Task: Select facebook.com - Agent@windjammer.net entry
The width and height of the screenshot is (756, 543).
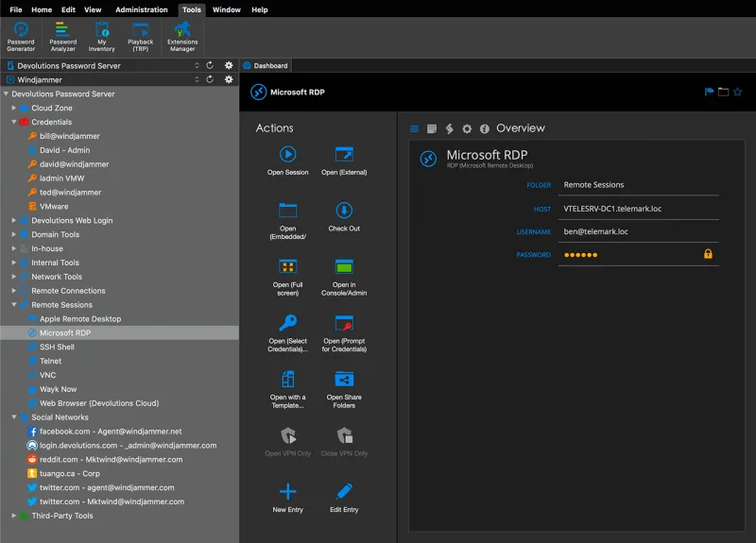Action: (111, 432)
